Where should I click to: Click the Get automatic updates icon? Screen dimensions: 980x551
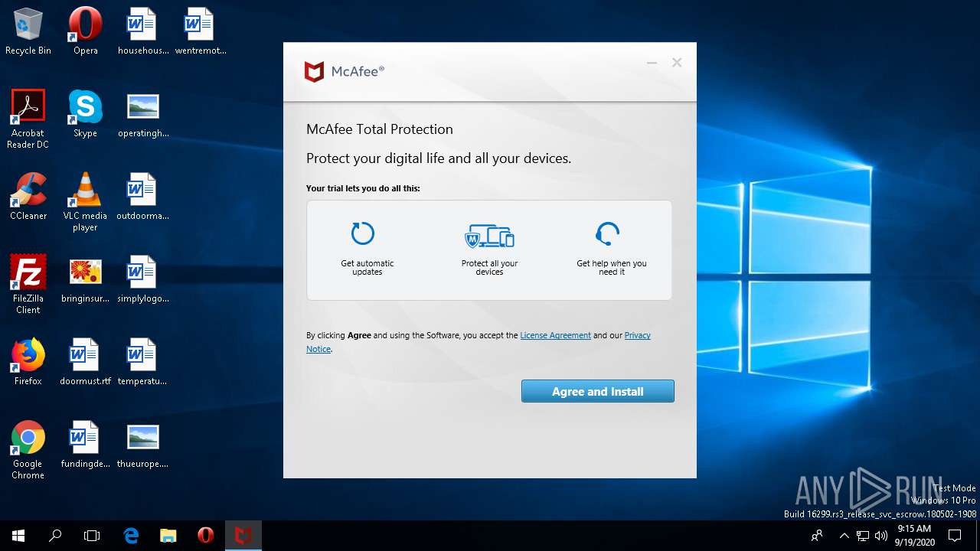(363, 233)
